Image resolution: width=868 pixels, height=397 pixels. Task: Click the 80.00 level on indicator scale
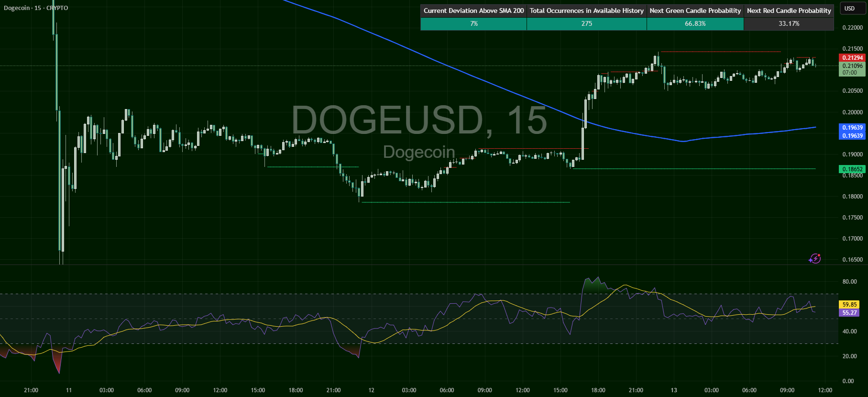(x=849, y=282)
